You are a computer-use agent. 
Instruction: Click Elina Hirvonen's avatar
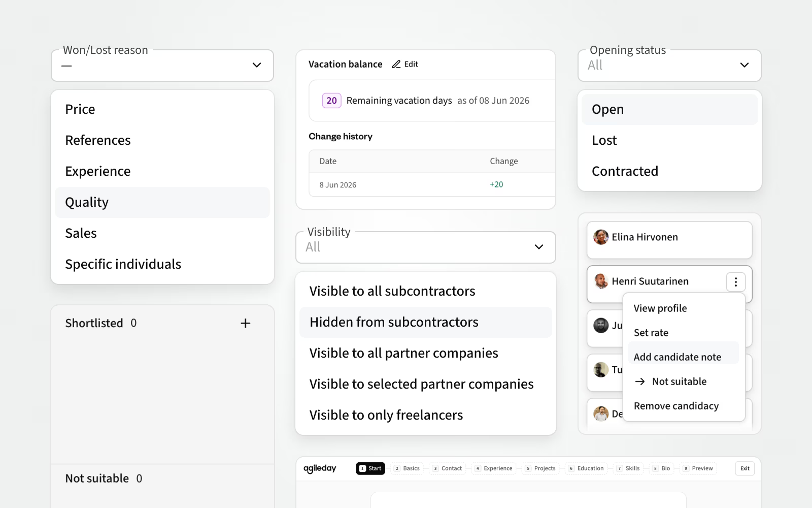click(x=601, y=237)
